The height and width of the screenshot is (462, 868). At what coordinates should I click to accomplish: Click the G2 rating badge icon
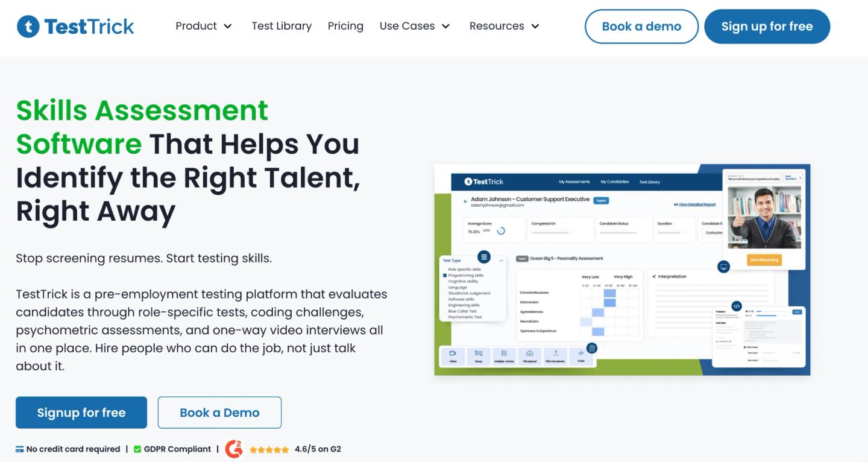click(x=234, y=449)
